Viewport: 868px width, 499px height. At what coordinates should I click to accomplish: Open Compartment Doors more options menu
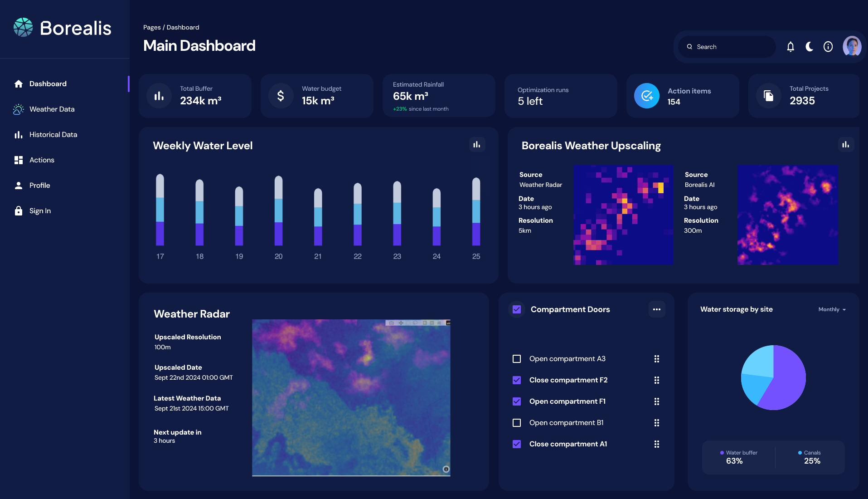tap(657, 309)
